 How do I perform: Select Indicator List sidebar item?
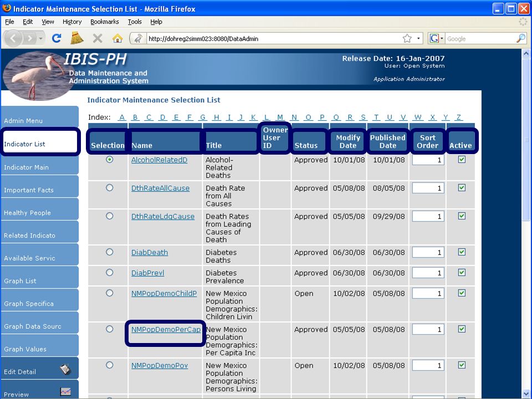pyautogui.click(x=39, y=141)
